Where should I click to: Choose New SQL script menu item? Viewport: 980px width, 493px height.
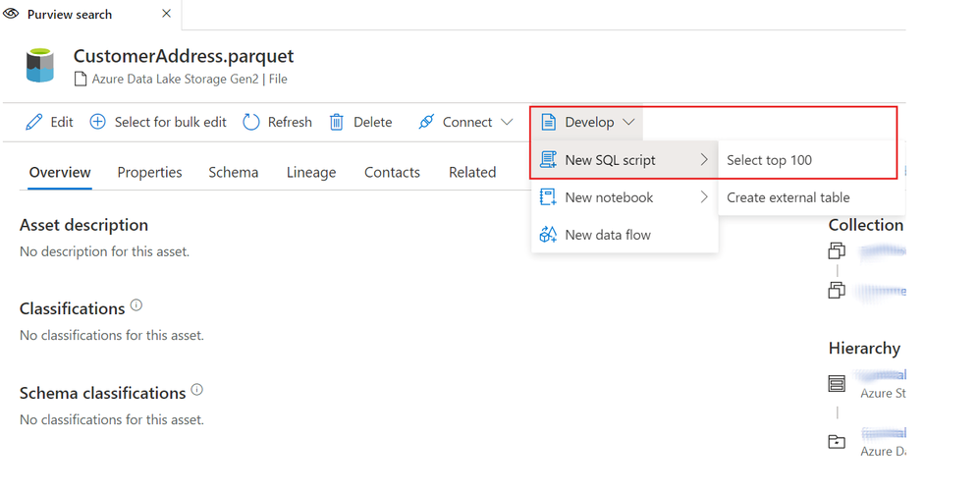click(x=625, y=160)
